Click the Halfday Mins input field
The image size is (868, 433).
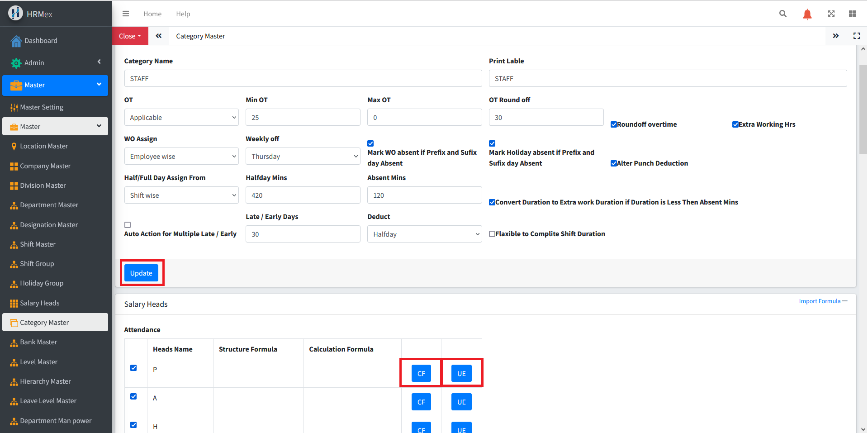pyautogui.click(x=303, y=195)
